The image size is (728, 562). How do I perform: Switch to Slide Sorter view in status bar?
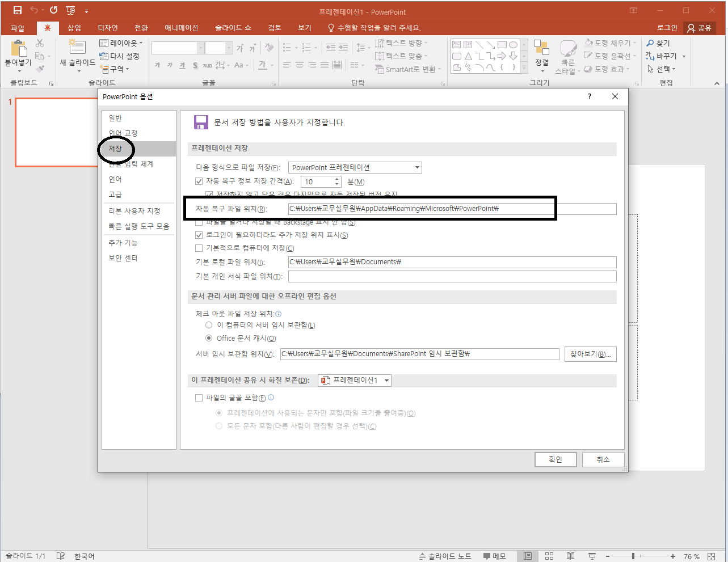[549, 556]
